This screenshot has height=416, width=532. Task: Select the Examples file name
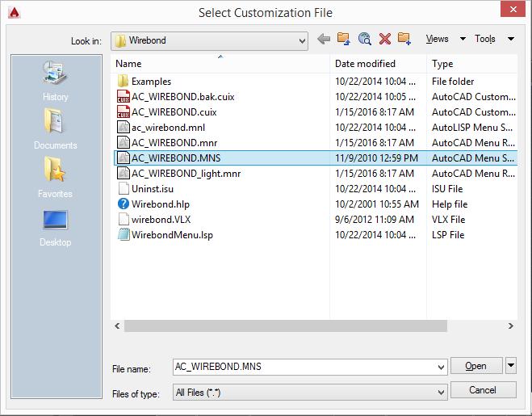[x=151, y=82]
